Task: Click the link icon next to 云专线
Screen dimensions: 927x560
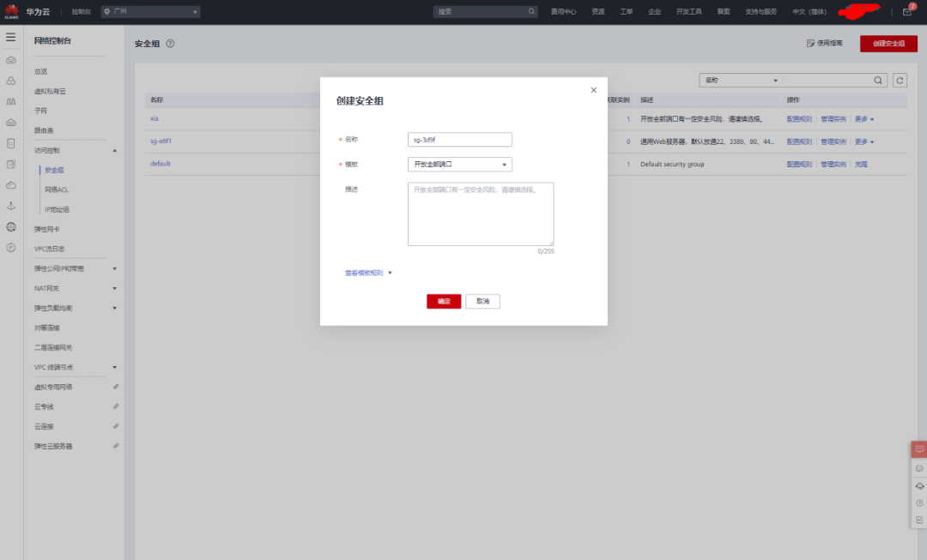Action: tap(116, 406)
